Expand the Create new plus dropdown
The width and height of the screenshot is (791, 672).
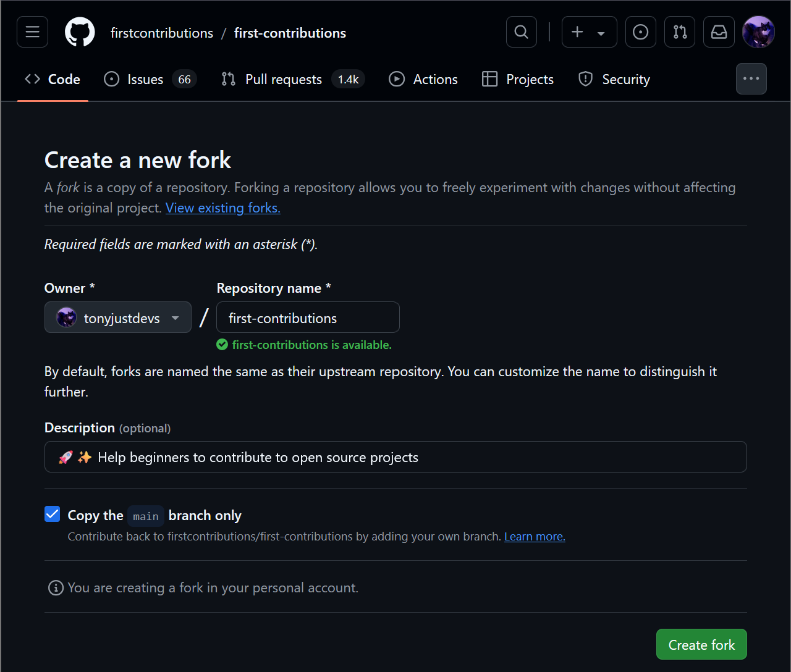click(589, 32)
